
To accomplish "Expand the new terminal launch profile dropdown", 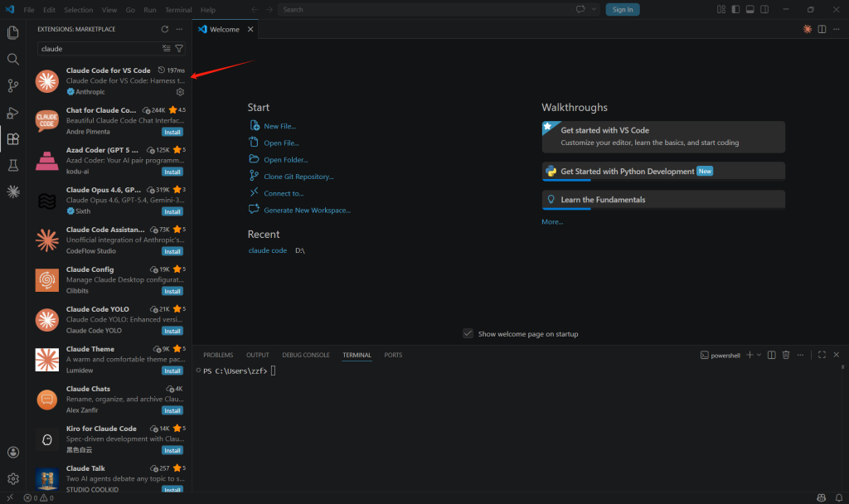I will pyautogui.click(x=759, y=355).
